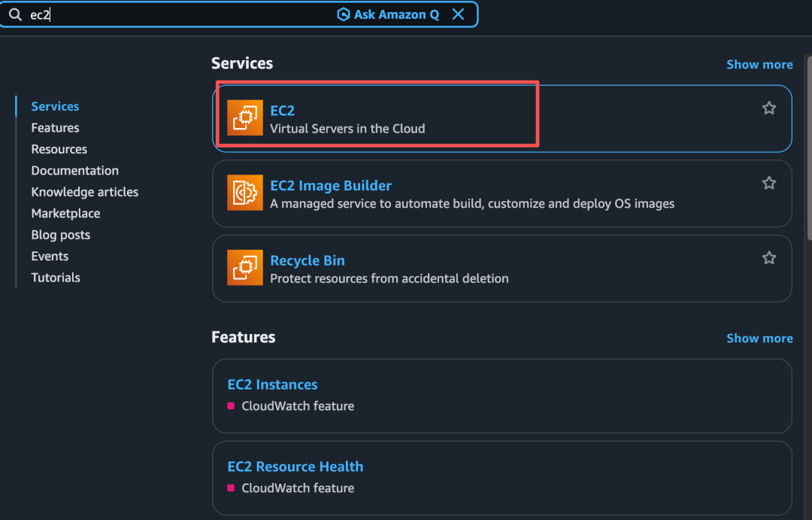Viewport: 812px width, 520px height.
Task: Click the vertical scrollbar on the right edge
Action: (x=809, y=147)
